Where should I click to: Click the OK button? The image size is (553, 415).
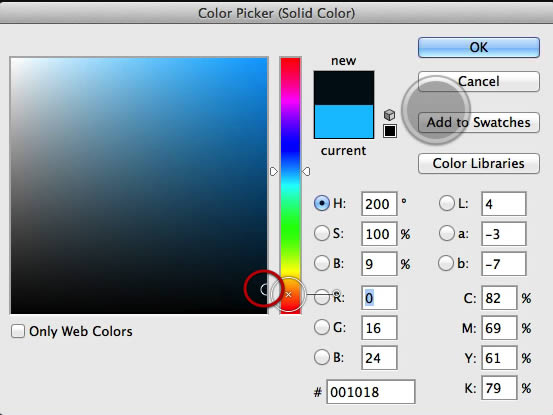pos(479,47)
